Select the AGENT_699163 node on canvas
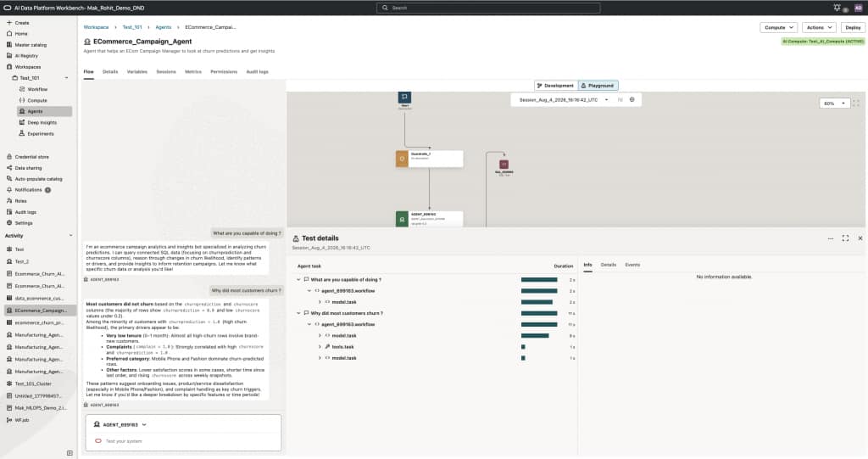 click(x=429, y=219)
